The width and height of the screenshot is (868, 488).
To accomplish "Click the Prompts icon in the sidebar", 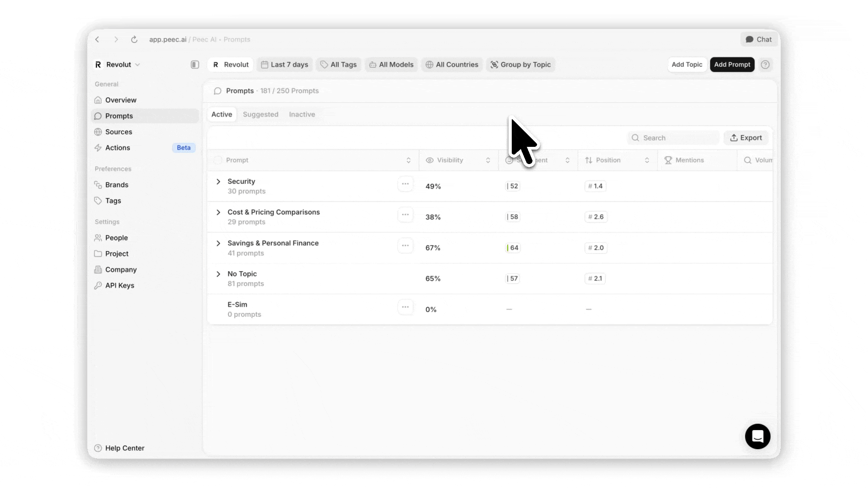I will (98, 116).
